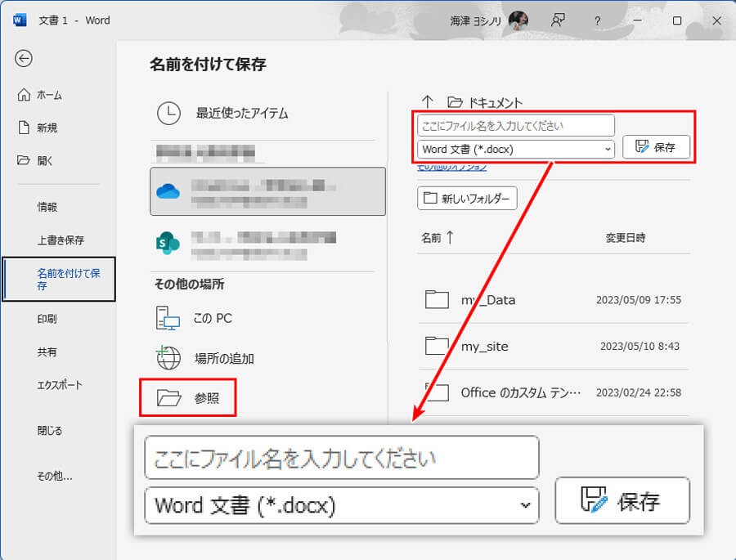Open 参照 to browse folders
Image resolution: width=736 pixels, height=560 pixels.
188,398
